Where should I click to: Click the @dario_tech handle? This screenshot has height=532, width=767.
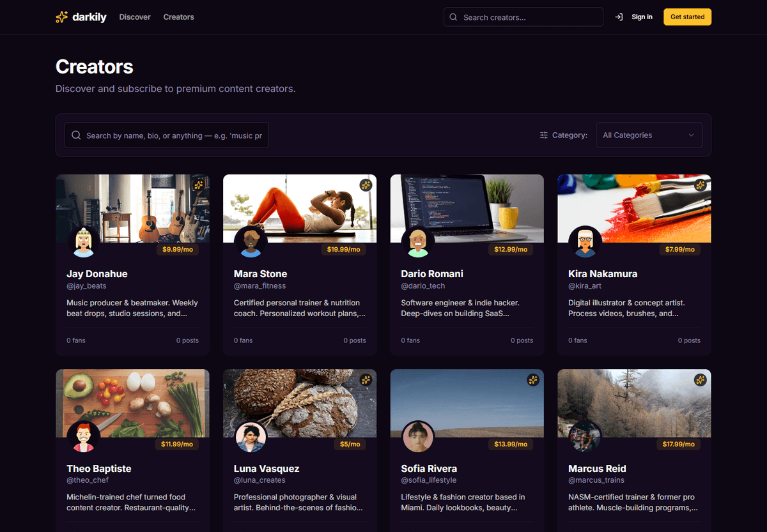(x=422, y=286)
